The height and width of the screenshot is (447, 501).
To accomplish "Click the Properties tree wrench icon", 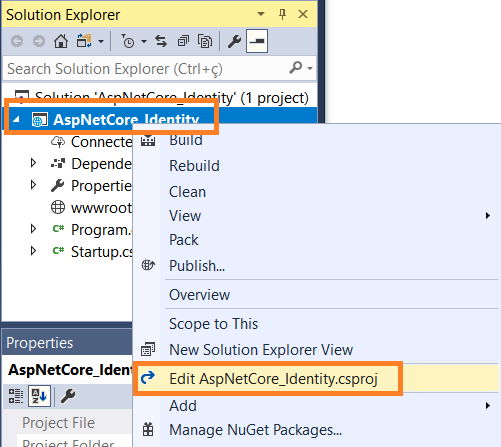I will tap(58, 186).
